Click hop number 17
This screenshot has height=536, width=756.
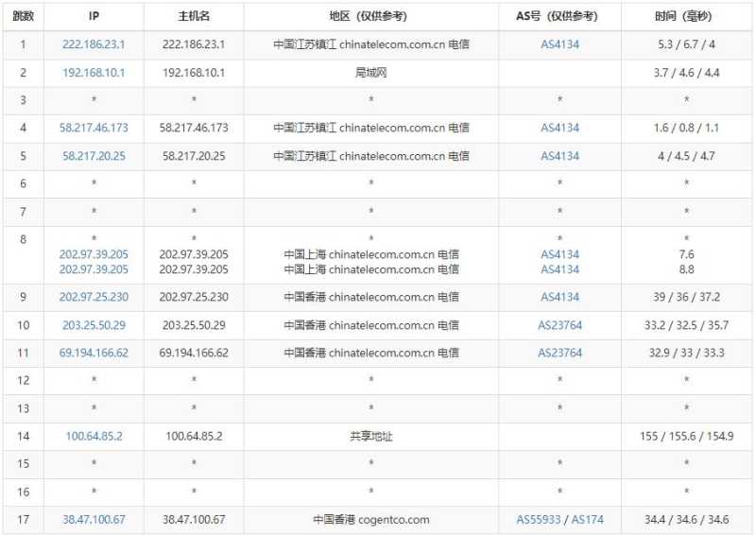[x=23, y=520]
